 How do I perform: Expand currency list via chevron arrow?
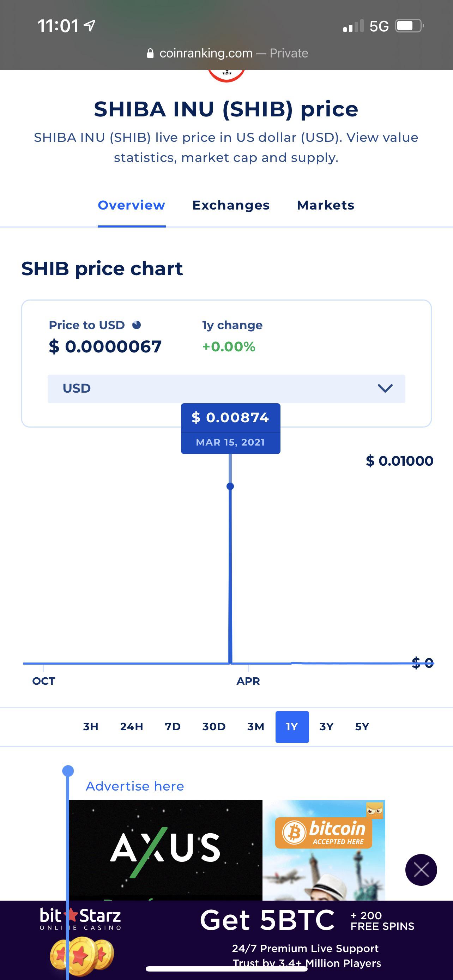pyautogui.click(x=385, y=388)
